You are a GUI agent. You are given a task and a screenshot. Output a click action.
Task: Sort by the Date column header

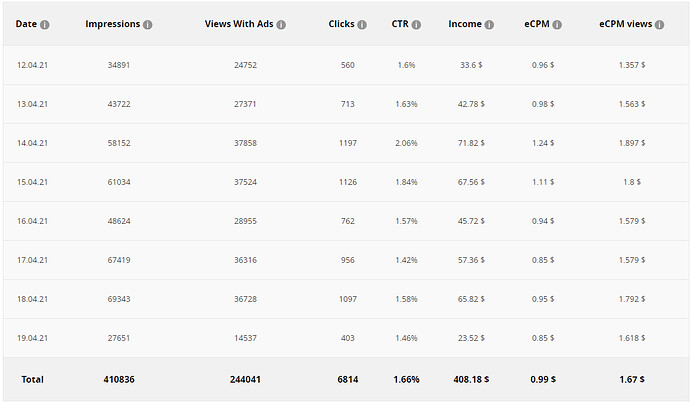[x=26, y=24]
